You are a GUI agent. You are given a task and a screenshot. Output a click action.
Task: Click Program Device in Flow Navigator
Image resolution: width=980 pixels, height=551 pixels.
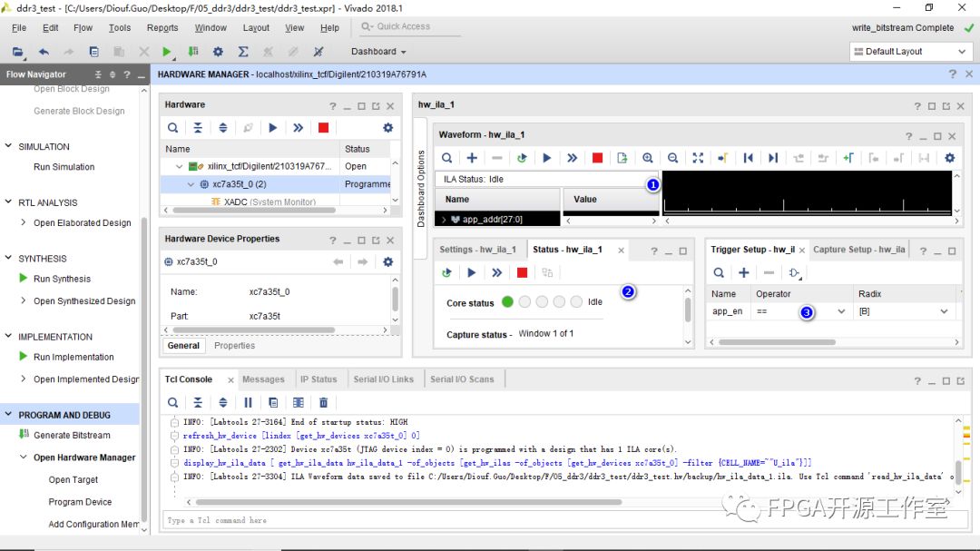(80, 502)
